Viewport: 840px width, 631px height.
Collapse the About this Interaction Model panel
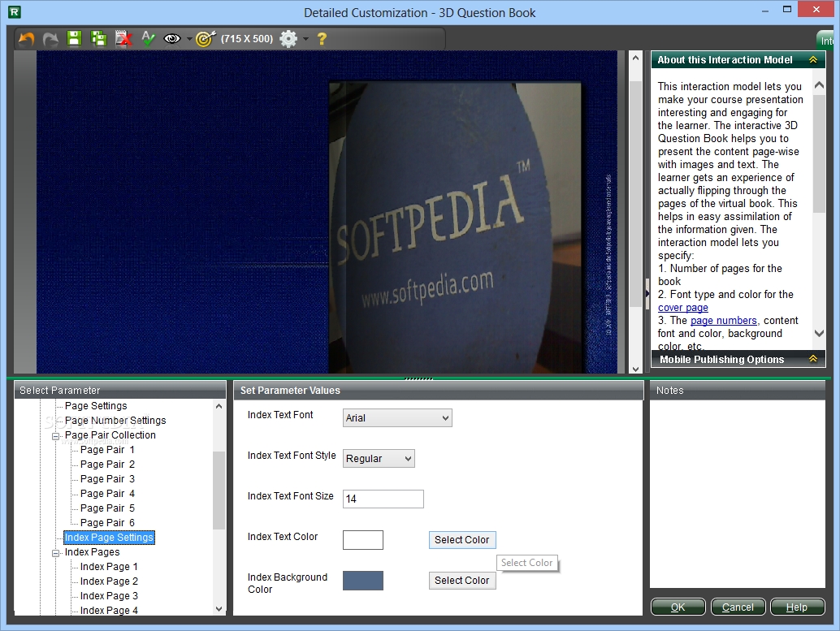tap(812, 59)
